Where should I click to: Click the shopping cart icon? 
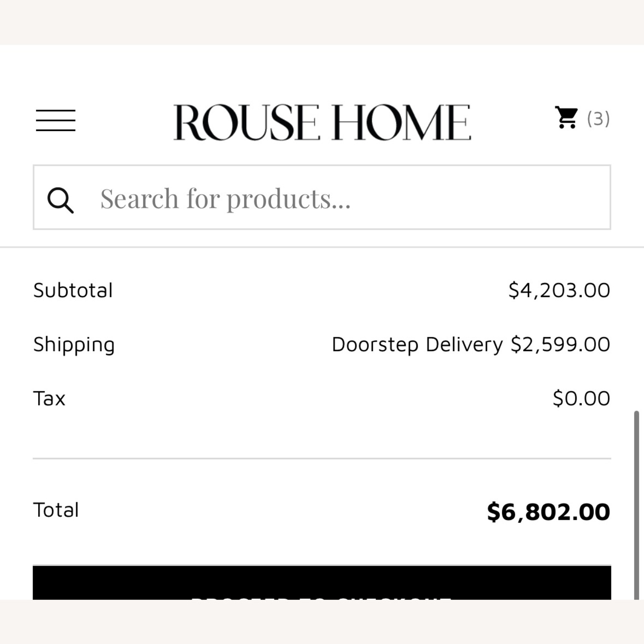pyautogui.click(x=566, y=118)
